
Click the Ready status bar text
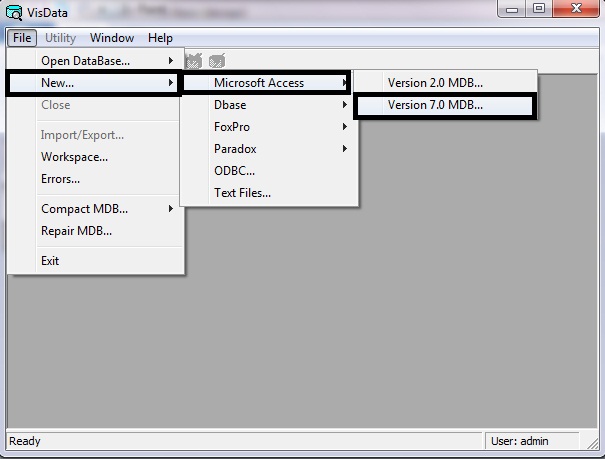[25, 441]
